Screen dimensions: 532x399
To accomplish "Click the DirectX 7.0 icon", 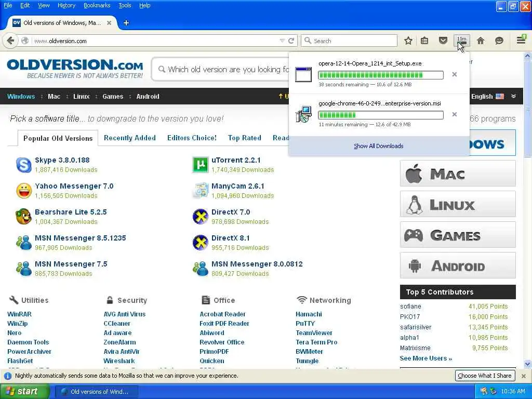I will point(200,217).
